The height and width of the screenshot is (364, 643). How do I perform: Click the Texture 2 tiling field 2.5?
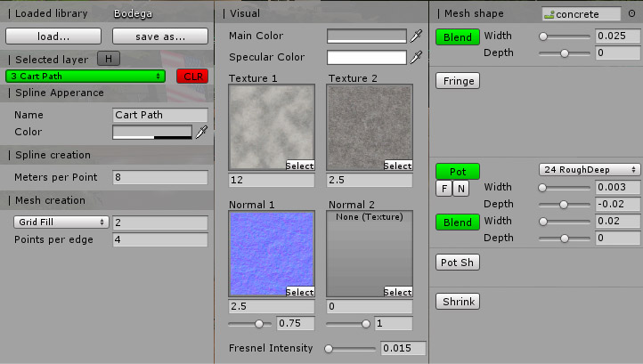370,180
